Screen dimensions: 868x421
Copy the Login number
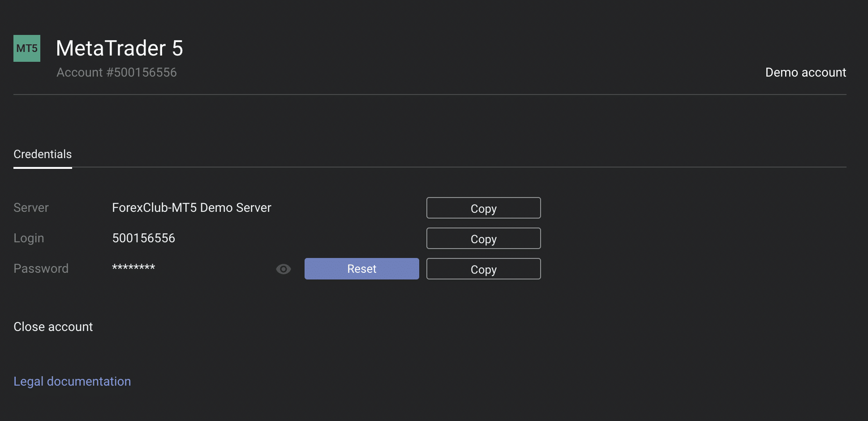click(x=484, y=238)
